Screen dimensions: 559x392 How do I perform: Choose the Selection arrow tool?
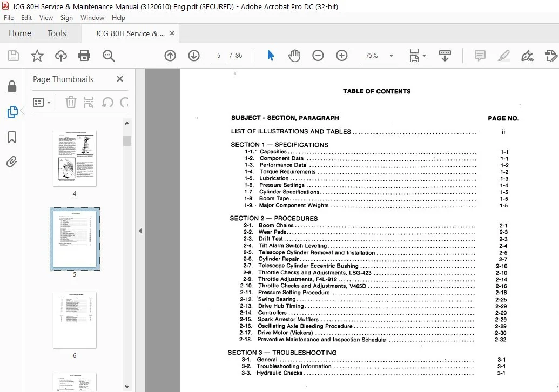271,56
